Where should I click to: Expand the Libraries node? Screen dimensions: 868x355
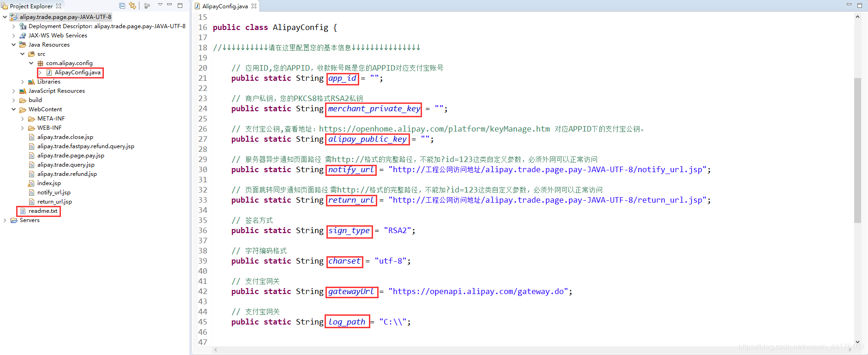coord(23,82)
